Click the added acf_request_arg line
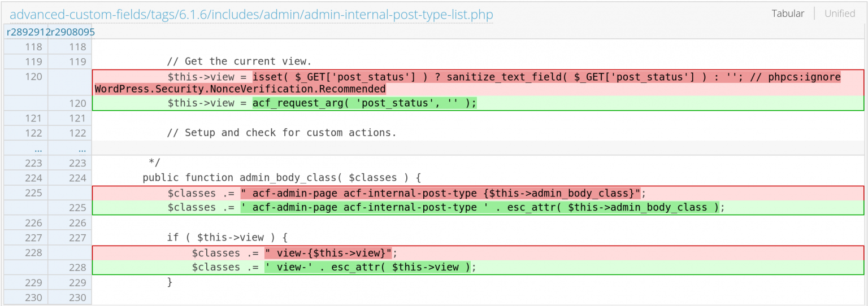 [478, 103]
